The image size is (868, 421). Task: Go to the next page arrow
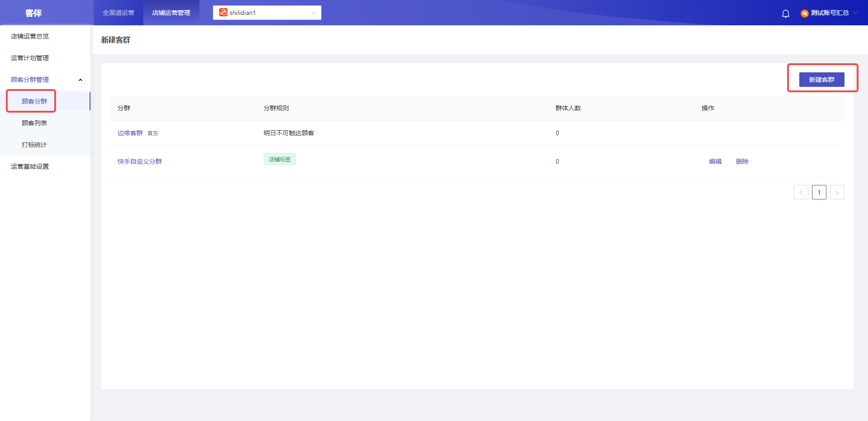(837, 192)
